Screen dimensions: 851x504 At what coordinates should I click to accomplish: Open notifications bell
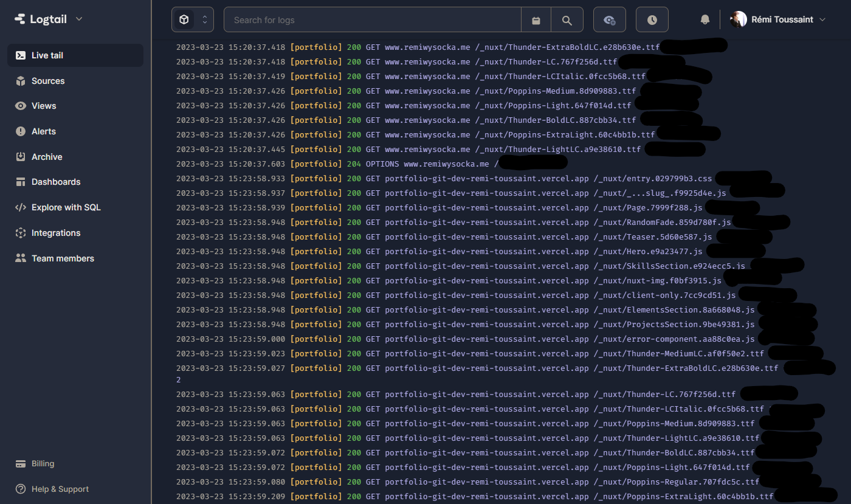(705, 19)
